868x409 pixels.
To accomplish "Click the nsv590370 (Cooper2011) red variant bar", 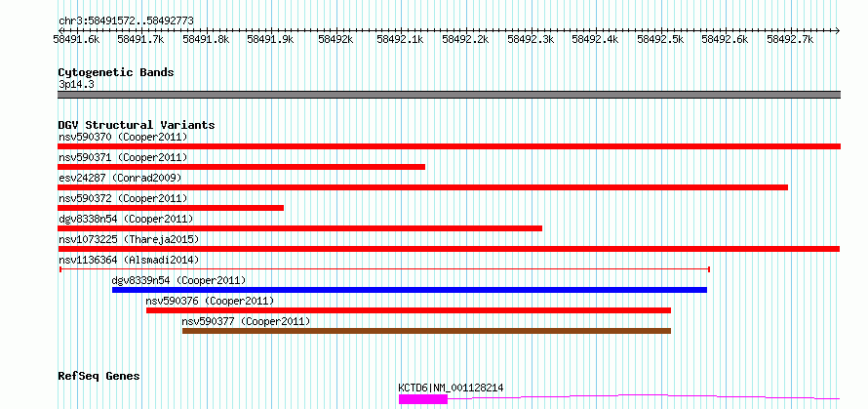I will tap(449, 146).
